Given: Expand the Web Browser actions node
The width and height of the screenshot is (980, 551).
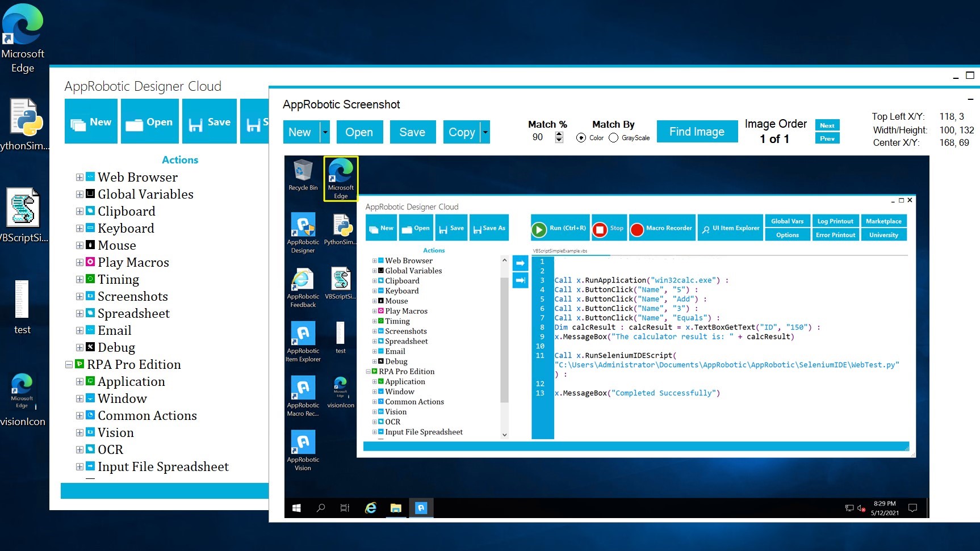Looking at the screenshot, I should 79,177.
